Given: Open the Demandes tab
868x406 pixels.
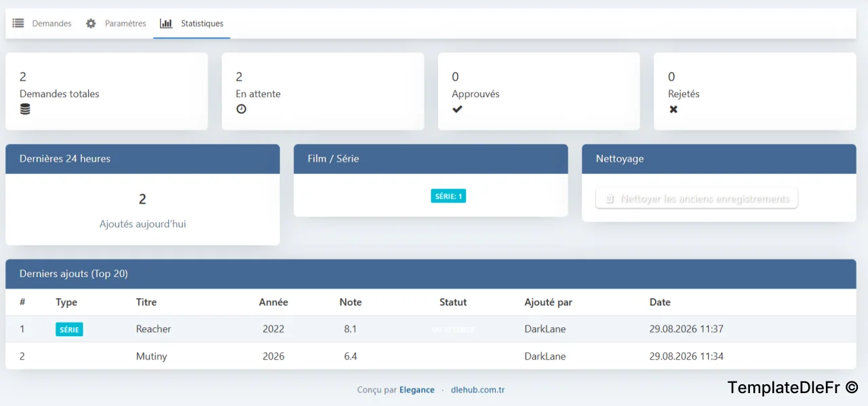Looking at the screenshot, I should click(x=42, y=23).
